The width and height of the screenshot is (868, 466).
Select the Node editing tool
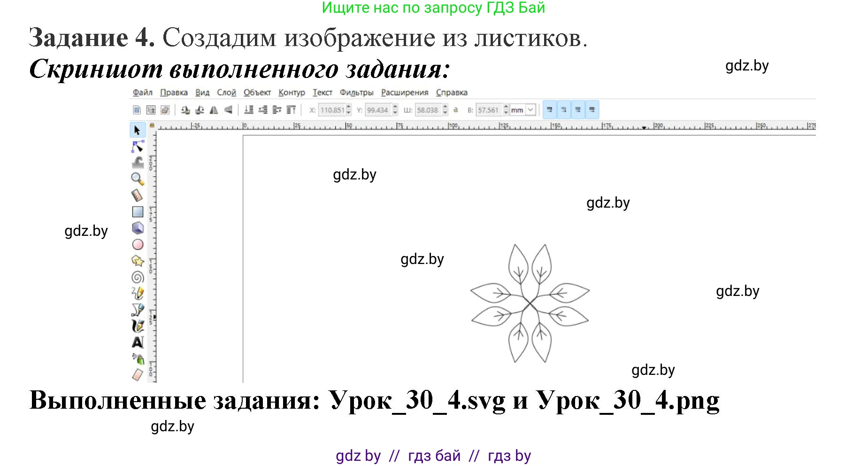137,147
